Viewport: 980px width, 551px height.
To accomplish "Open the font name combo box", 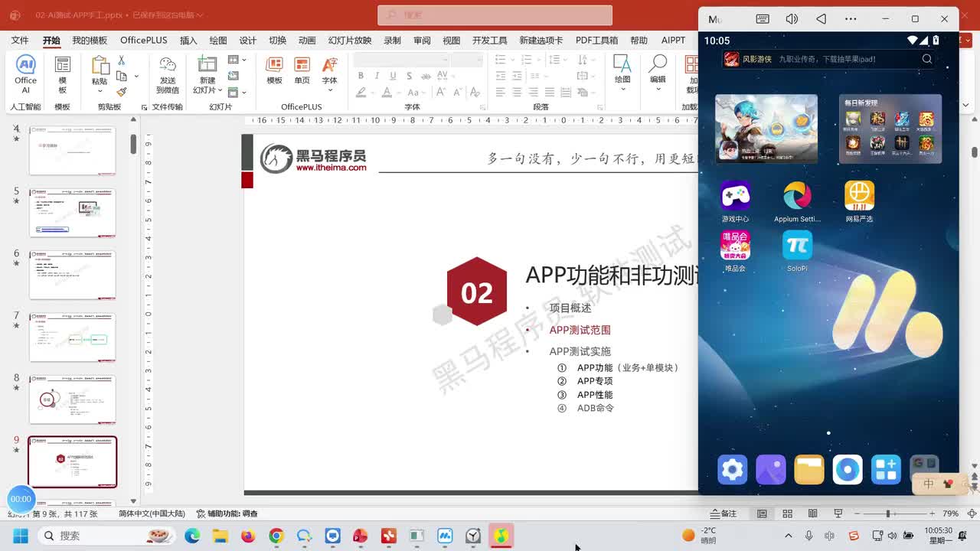I will (x=401, y=60).
